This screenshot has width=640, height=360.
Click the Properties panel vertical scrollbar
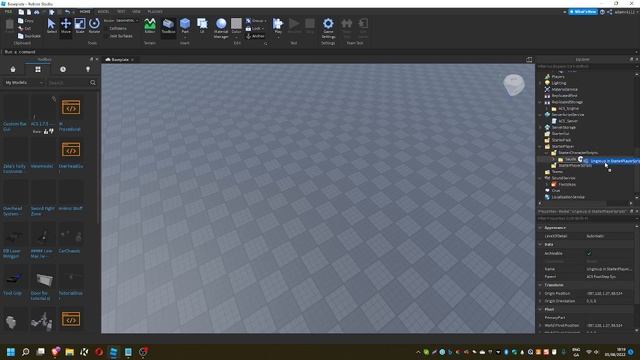click(637, 278)
